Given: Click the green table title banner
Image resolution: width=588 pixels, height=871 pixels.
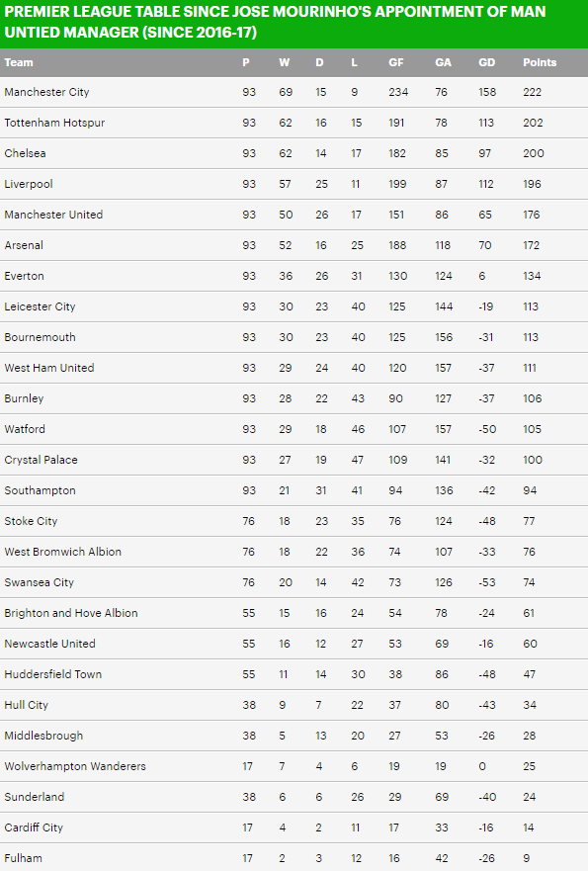Looking at the screenshot, I should (x=294, y=24).
